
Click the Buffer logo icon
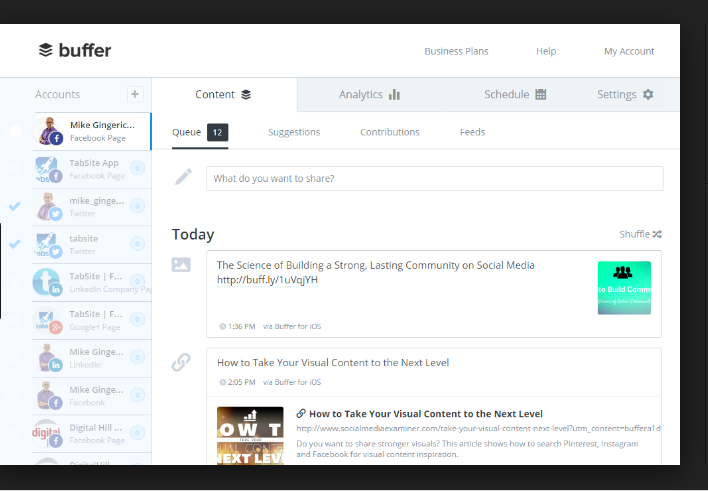[x=45, y=50]
